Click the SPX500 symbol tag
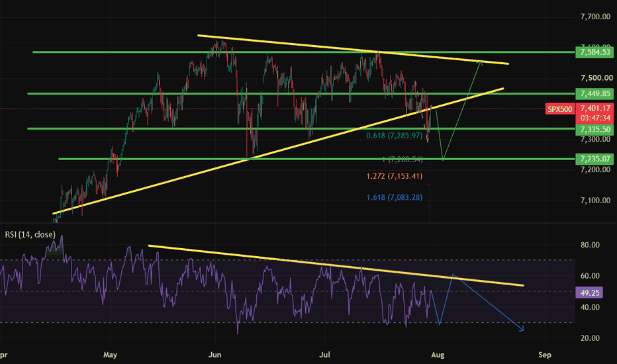 pos(559,109)
